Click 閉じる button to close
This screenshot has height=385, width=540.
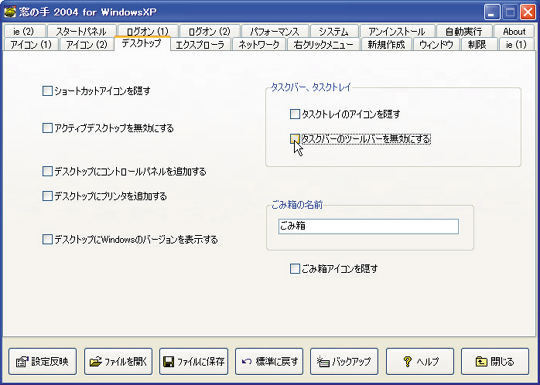tap(495, 362)
